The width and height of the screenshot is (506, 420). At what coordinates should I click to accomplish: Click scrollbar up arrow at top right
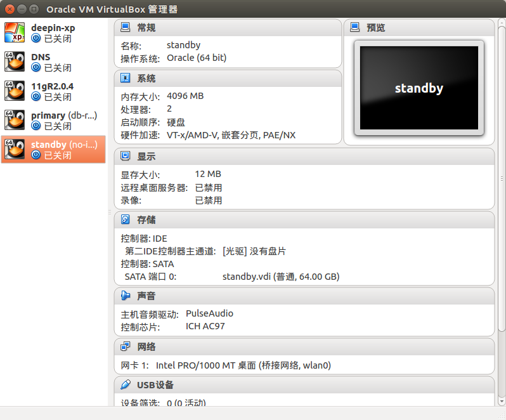pos(502,23)
